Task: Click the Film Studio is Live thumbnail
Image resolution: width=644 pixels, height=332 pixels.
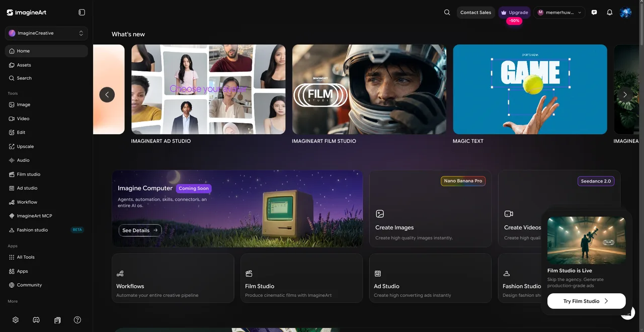Action: pyautogui.click(x=586, y=240)
